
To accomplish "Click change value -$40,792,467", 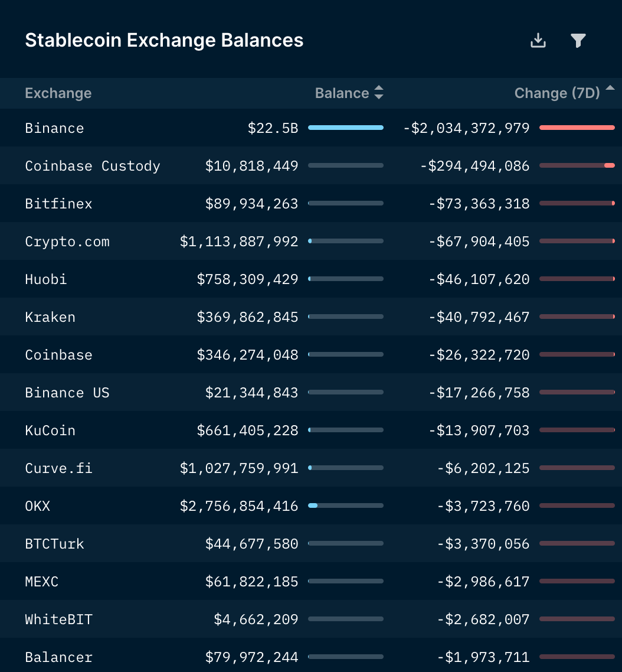I will pyautogui.click(x=479, y=317).
